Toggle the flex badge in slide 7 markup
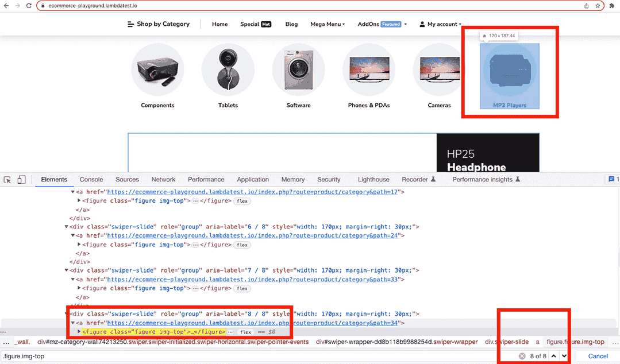 (242, 288)
